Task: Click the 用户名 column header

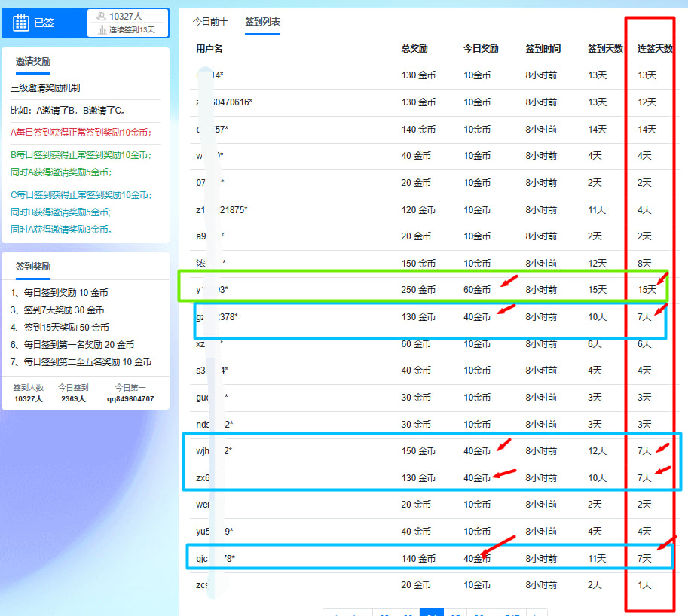Action: tap(209, 48)
